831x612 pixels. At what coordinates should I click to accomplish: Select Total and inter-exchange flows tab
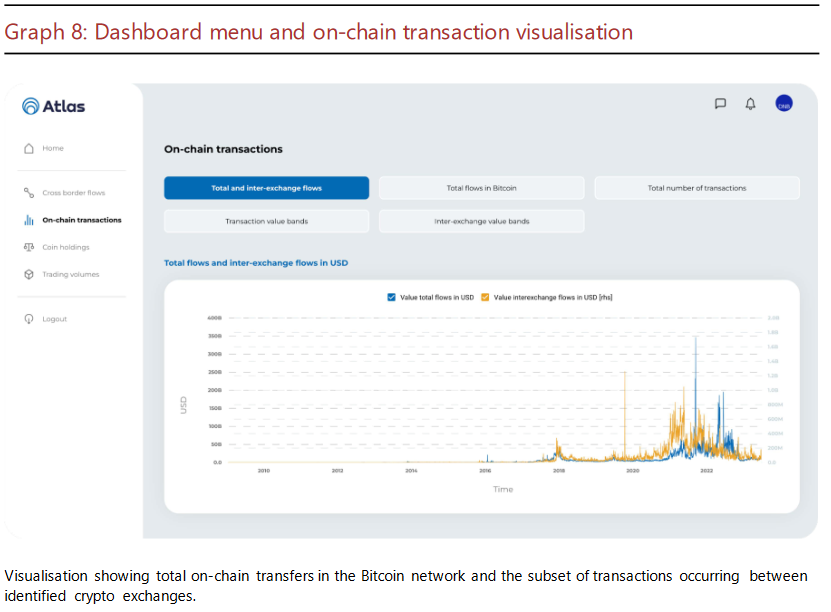266,188
